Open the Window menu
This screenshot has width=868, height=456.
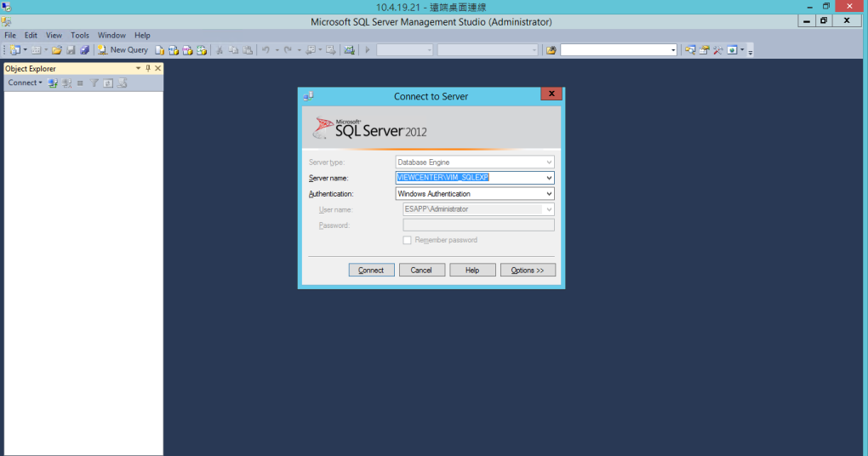(x=111, y=35)
